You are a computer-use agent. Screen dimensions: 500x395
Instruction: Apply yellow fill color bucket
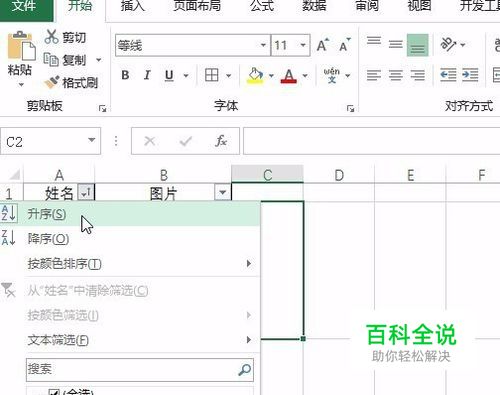(x=255, y=76)
